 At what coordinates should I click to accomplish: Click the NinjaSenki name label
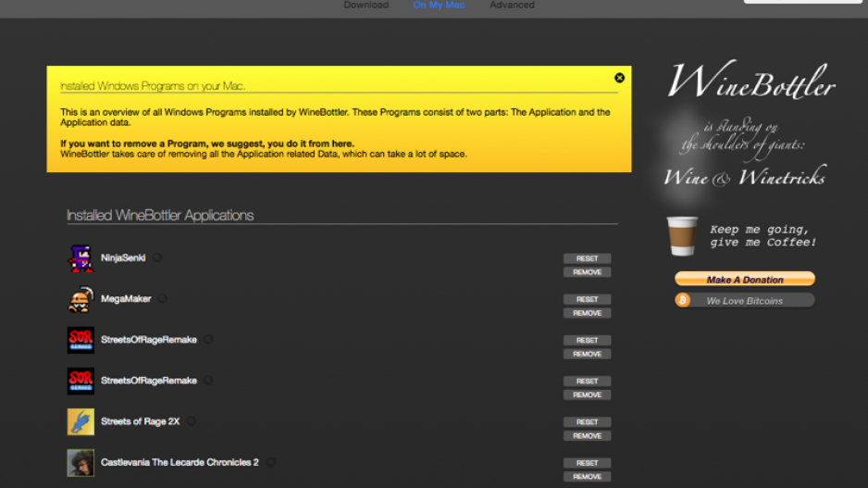[x=123, y=257]
